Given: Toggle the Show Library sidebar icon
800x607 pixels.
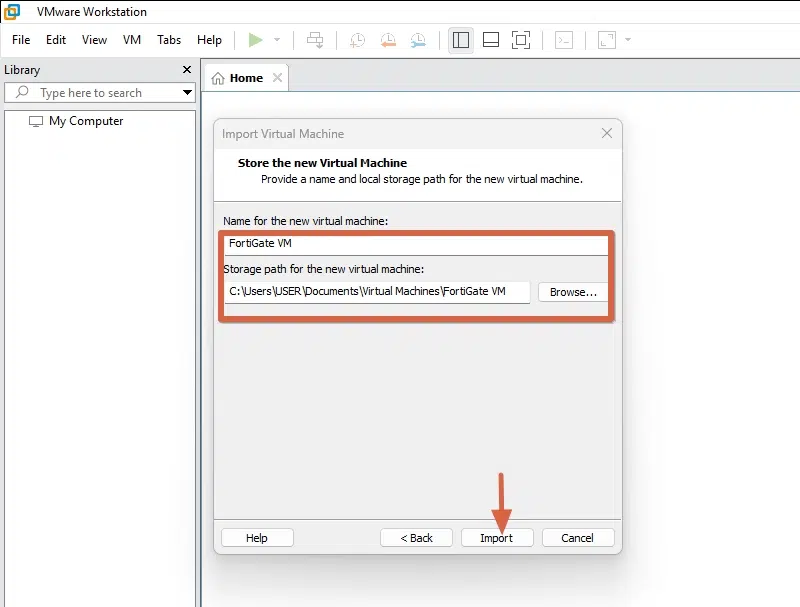Looking at the screenshot, I should 461,40.
